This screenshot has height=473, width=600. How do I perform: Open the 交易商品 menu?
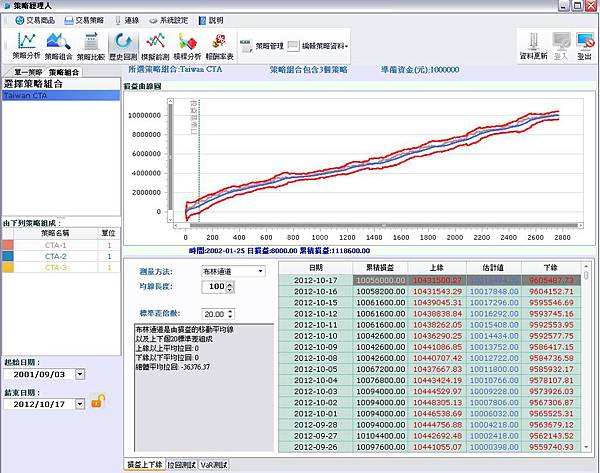[x=35, y=20]
